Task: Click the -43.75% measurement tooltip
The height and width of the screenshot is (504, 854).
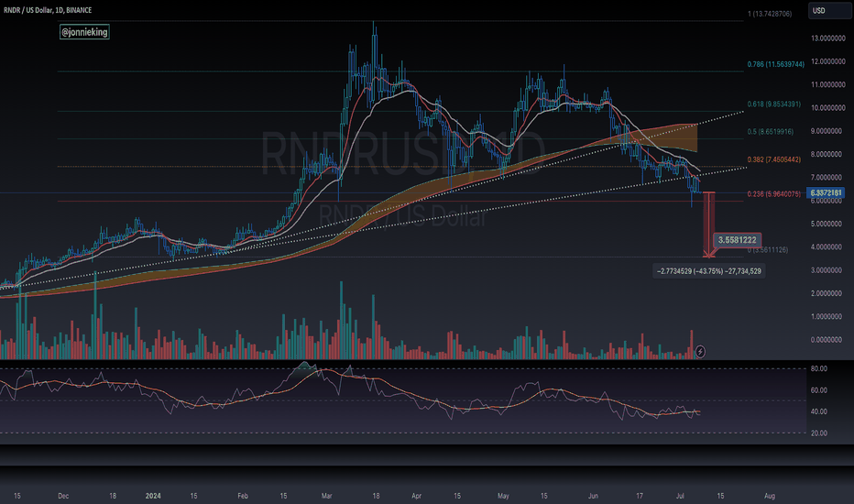Action: (708, 271)
